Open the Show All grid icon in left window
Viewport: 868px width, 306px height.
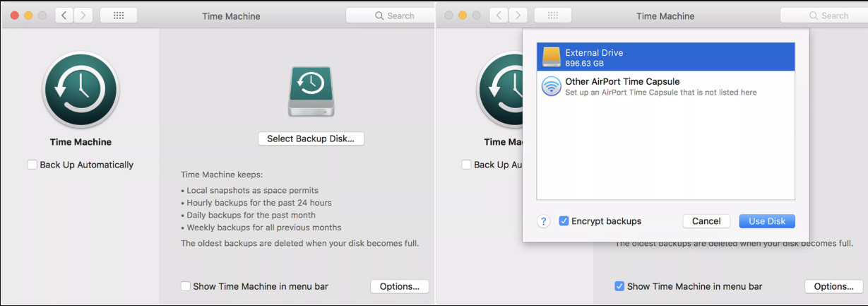coord(119,16)
